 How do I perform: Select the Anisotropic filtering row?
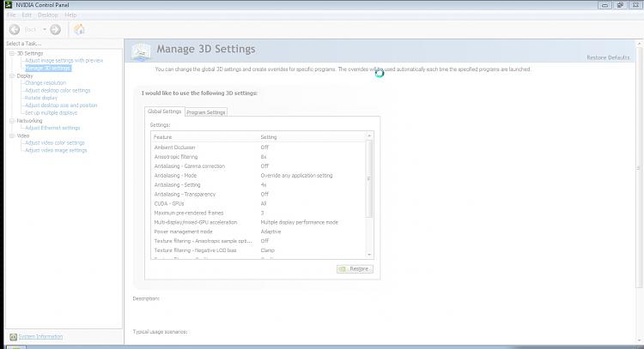pyautogui.click(x=258, y=157)
